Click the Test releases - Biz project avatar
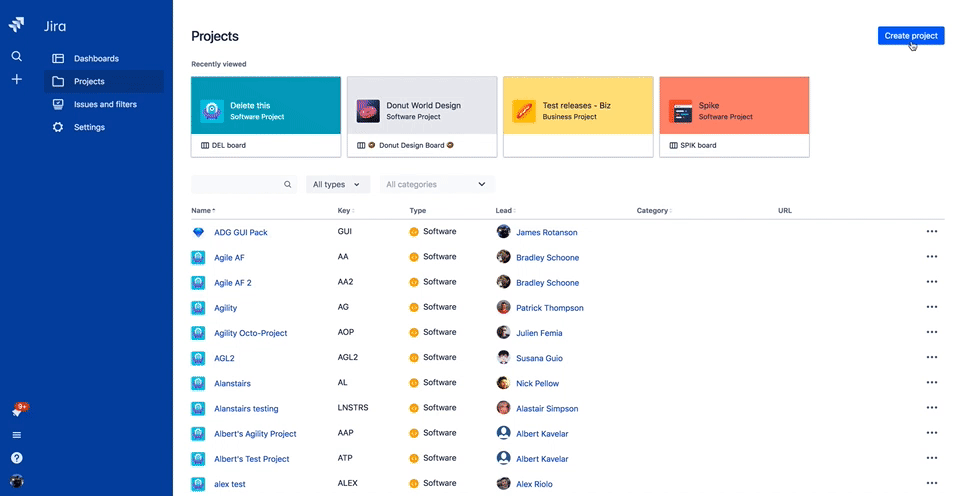The image size is (960, 496). (x=524, y=111)
